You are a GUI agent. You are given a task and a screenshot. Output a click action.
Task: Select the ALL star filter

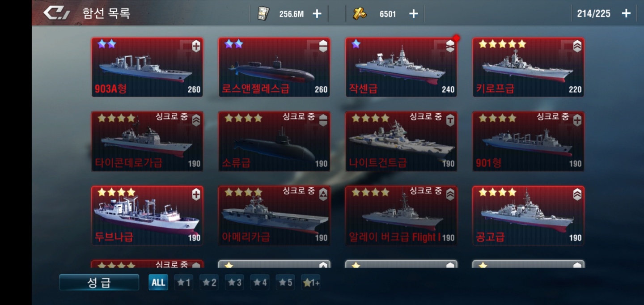158,282
